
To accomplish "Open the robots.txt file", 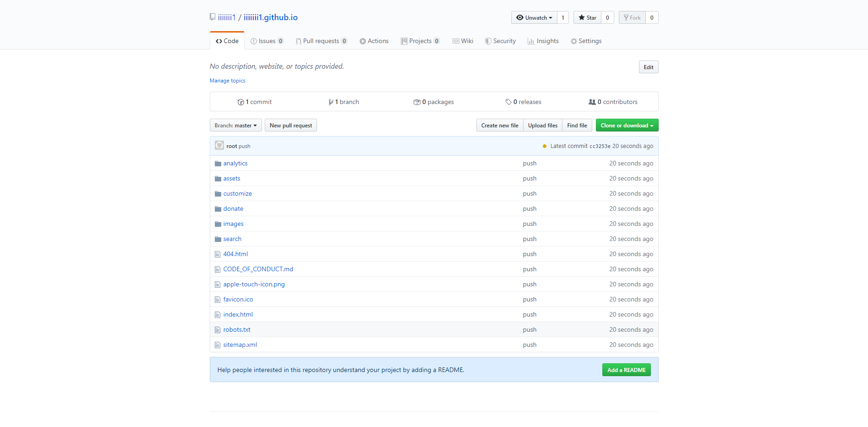I will pyautogui.click(x=237, y=330).
